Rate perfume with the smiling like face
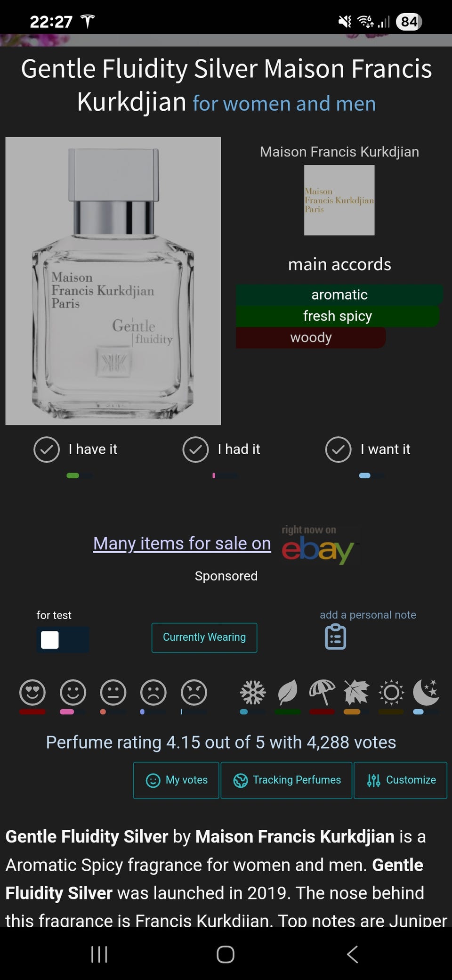The image size is (452, 980). pos(73,693)
